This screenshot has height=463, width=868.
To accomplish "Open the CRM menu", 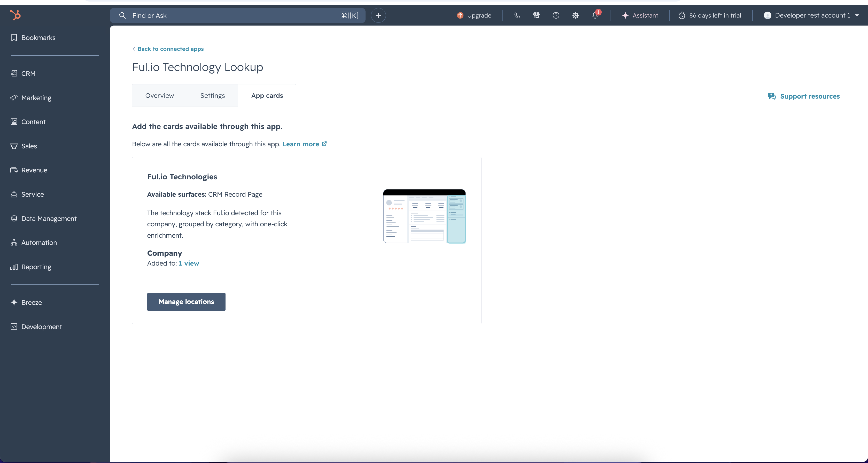I will [x=23, y=73].
